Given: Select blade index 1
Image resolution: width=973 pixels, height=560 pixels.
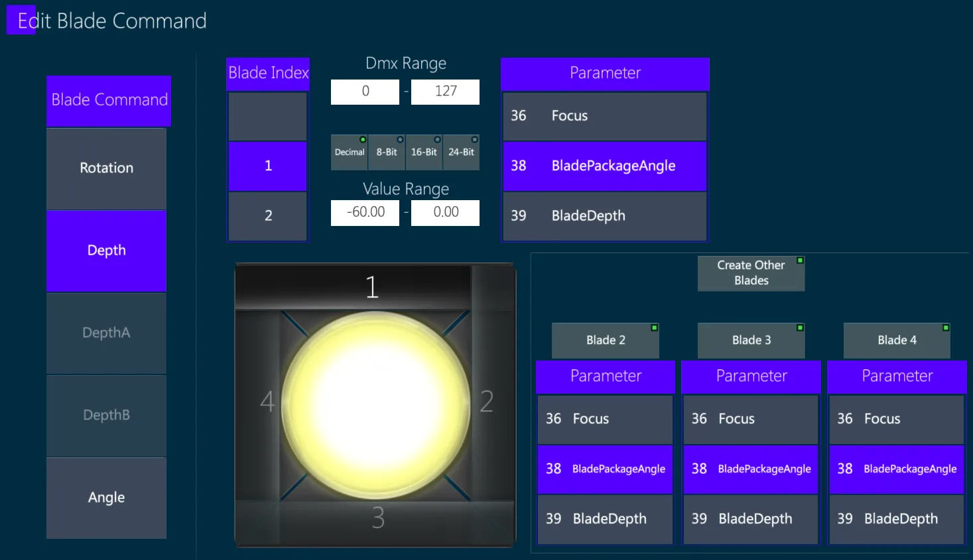Looking at the screenshot, I should [x=268, y=166].
